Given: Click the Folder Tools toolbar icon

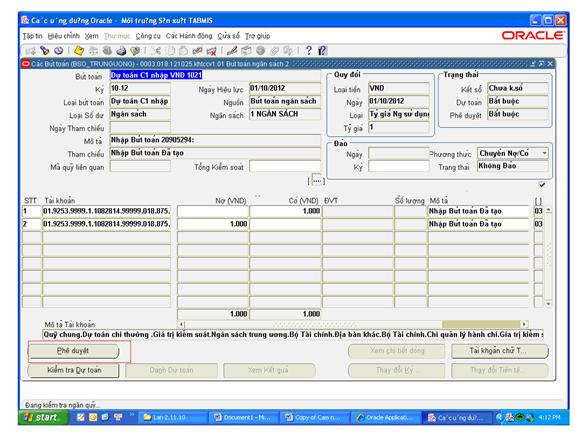Looking at the screenshot, I should (288, 51).
